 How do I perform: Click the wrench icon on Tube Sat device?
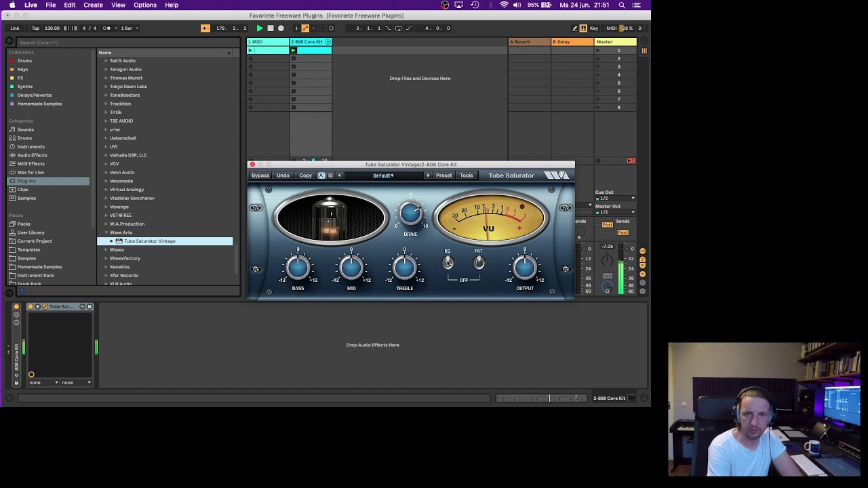45,306
